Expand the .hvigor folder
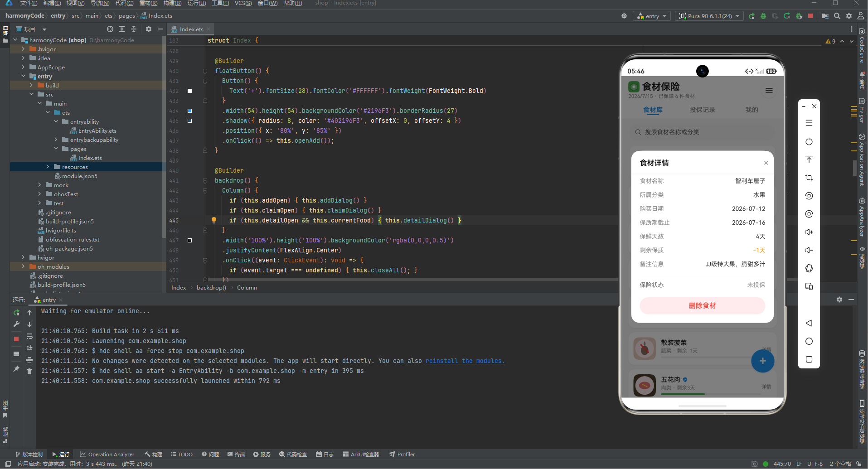Screen dimensions: 868x469 (23, 49)
